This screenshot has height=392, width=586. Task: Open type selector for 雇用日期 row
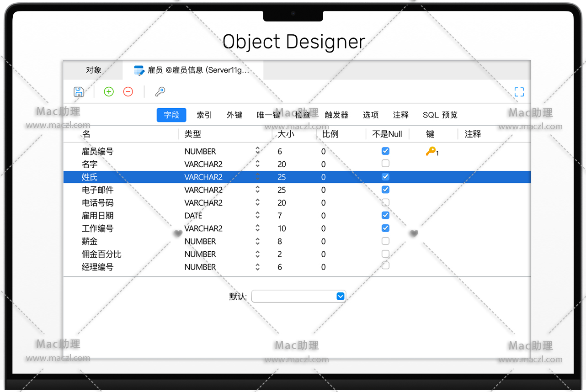257,215
